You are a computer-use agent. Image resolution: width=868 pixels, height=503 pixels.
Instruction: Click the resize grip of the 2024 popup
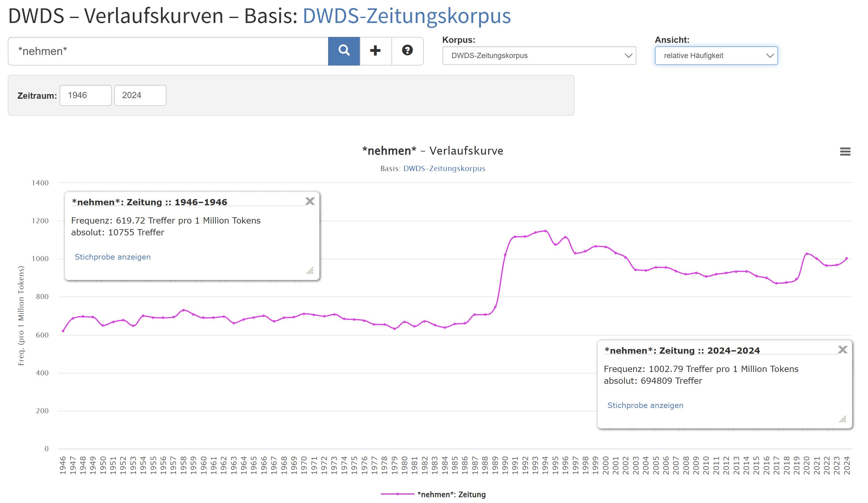[x=843, y=419]
